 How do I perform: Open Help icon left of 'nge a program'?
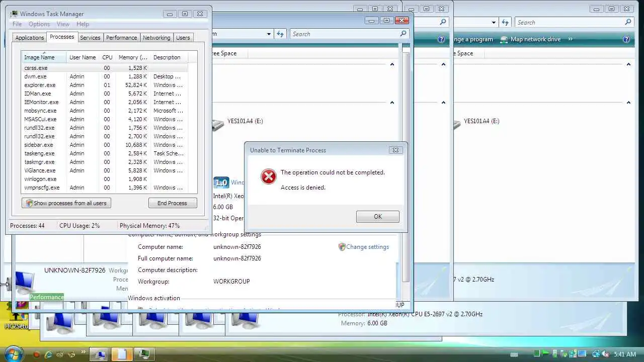coord(441,39)
